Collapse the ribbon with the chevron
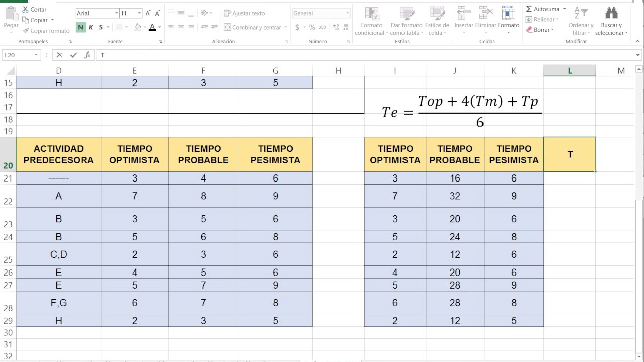 click(x=638, y=41)
